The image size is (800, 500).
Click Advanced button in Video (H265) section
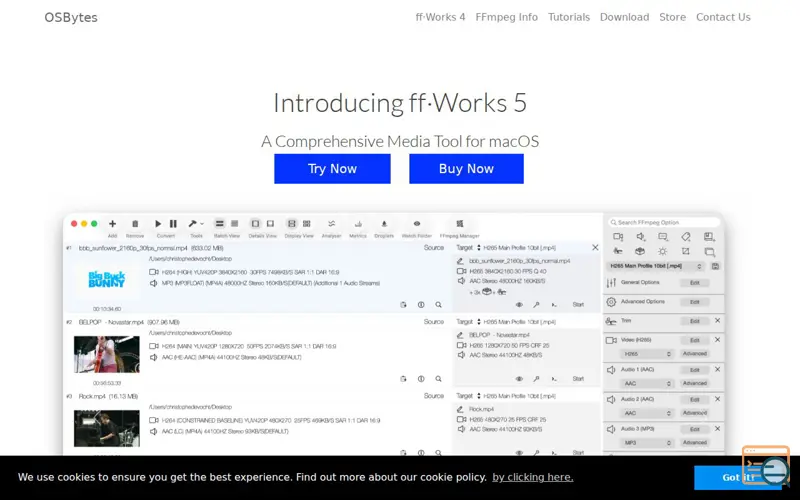694,354
